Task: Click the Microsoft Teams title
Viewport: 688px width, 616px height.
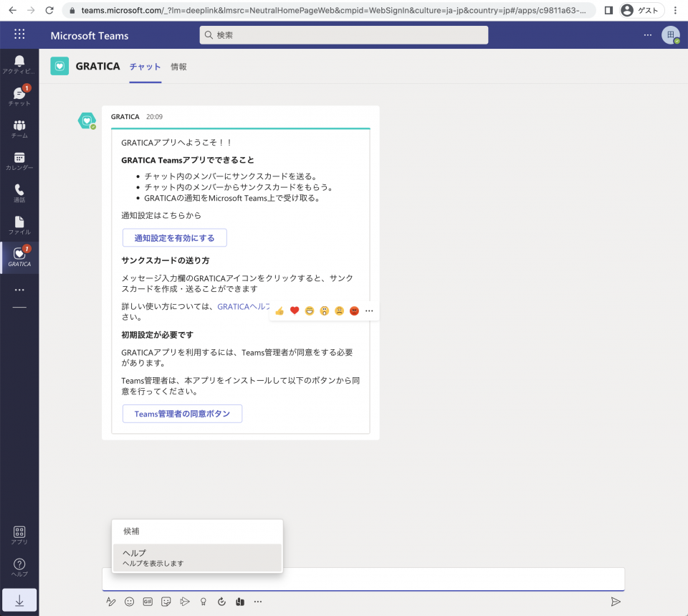Action: point(90,36)
